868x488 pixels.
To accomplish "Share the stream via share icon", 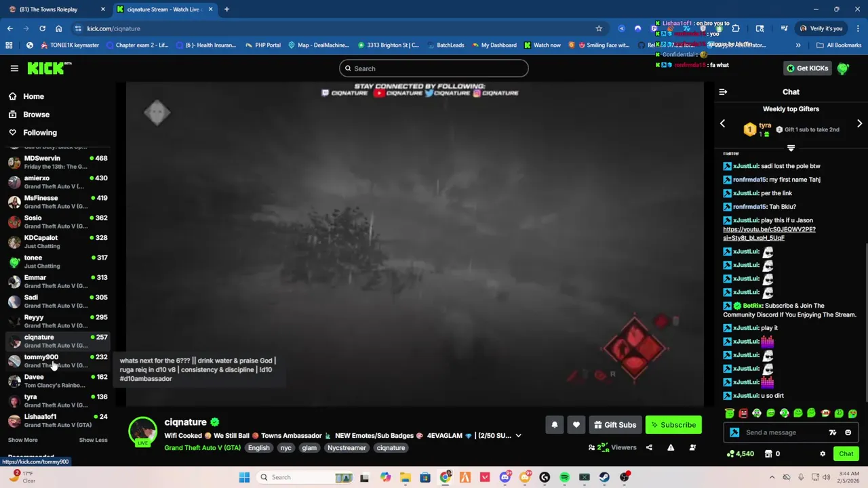I will coord(649,447).
